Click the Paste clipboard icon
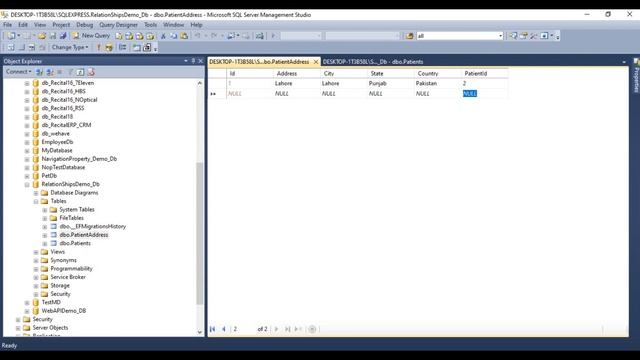640x360 pixels. coord(184,36)
